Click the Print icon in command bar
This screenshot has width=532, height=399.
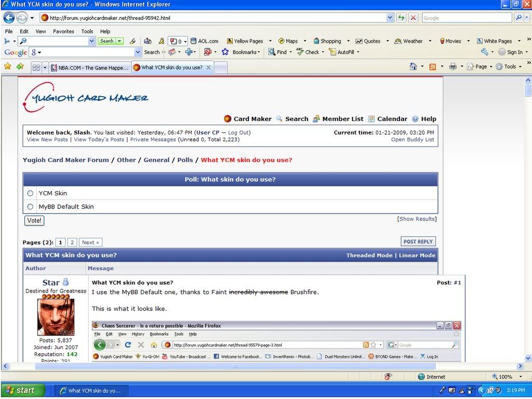coord(453,66)
